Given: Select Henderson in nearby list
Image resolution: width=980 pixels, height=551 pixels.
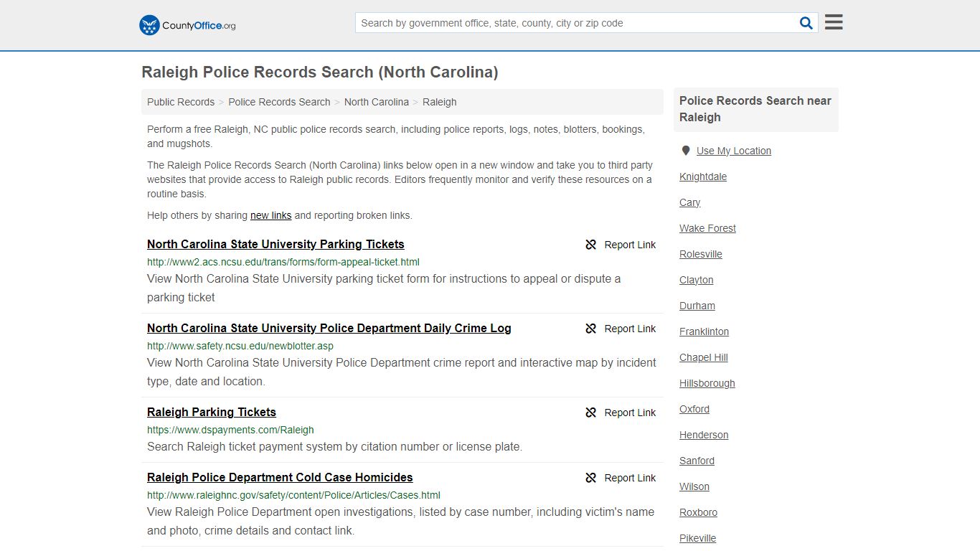Looking at the screenshot, I should [704, 435].
